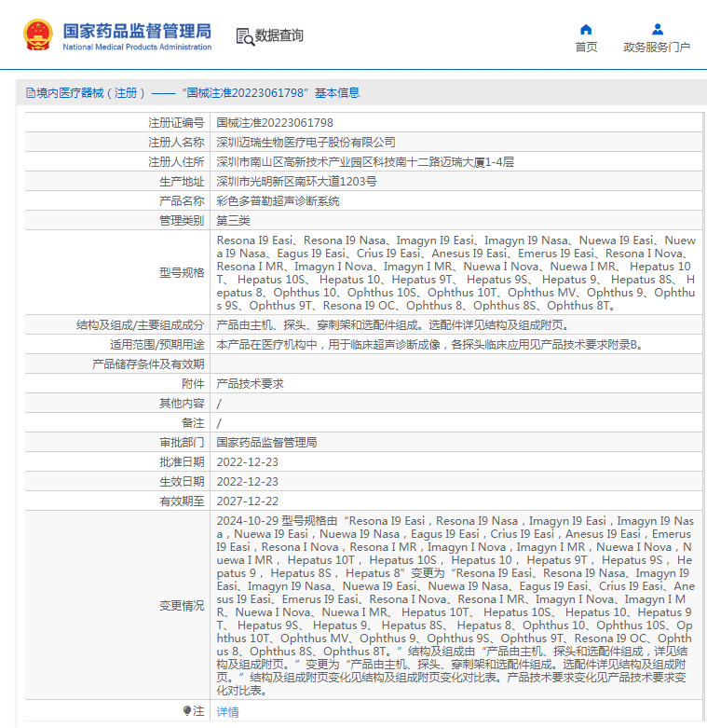The width and height of the screenshot is (707, 728).
Task: Click the national emblem logo icon
Action: [38, 34]
